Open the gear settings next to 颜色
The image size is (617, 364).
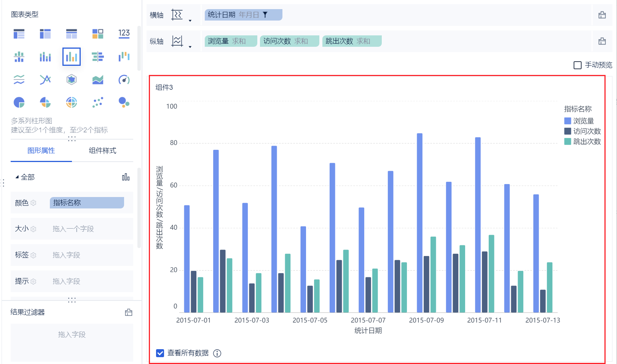click(x=33, y=203)
